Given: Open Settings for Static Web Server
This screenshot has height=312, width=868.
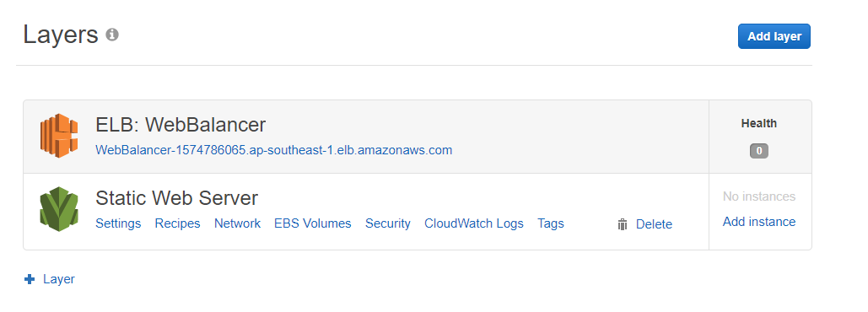Looking at the screenshot, I should coord(118,223).
